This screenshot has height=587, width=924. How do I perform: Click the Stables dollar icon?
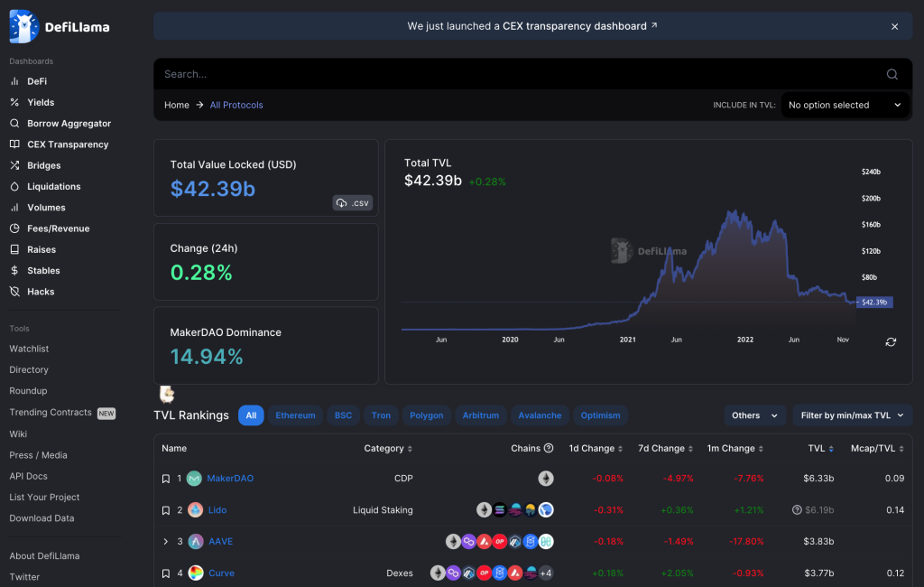(14, 271)
